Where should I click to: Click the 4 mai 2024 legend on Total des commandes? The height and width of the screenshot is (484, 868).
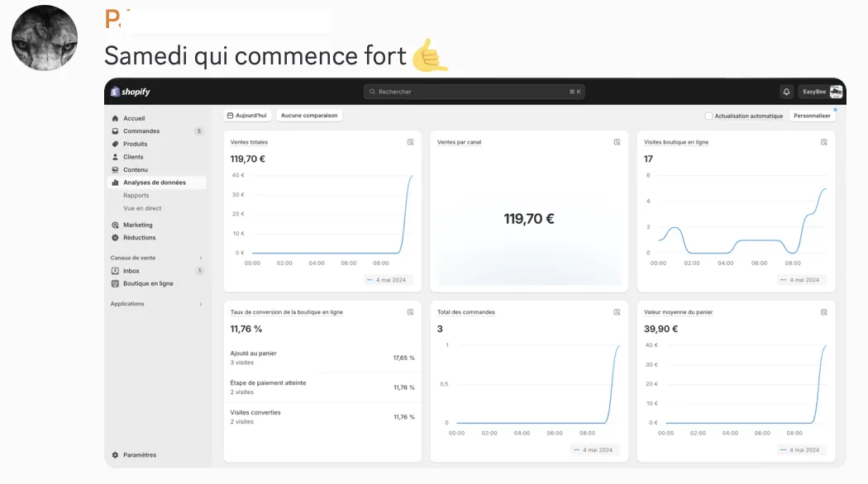pos(594,449)
